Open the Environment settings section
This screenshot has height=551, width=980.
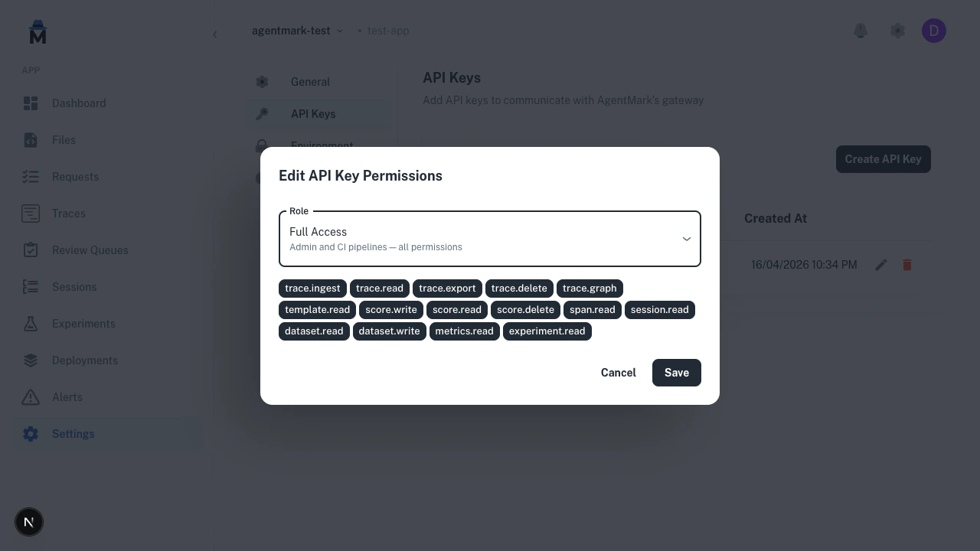click(322, 146)
